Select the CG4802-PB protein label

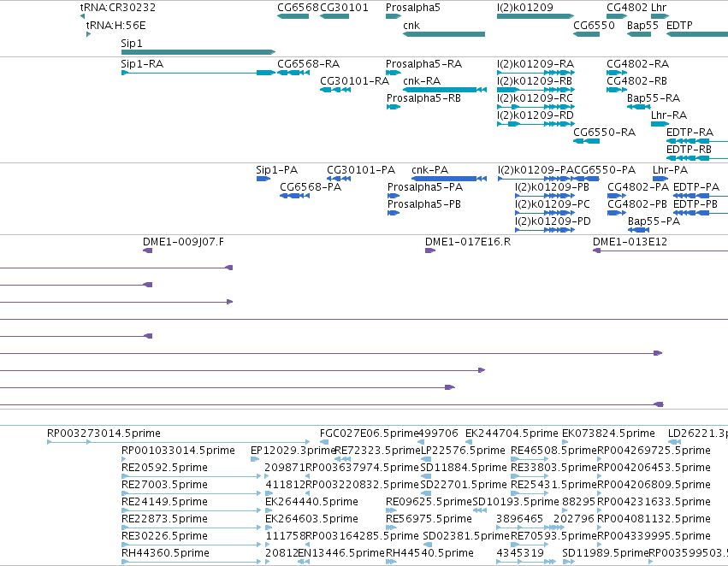click(637, 204)
